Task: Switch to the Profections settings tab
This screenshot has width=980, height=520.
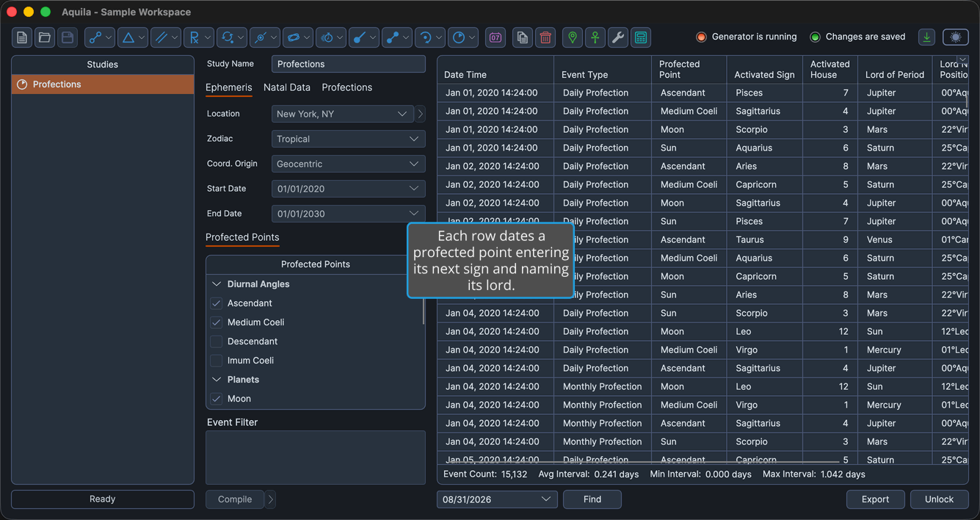Action: tap(346, 87)
